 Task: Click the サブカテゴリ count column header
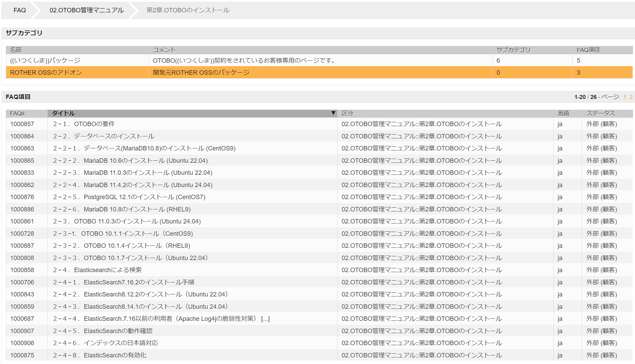click(513, 50)
